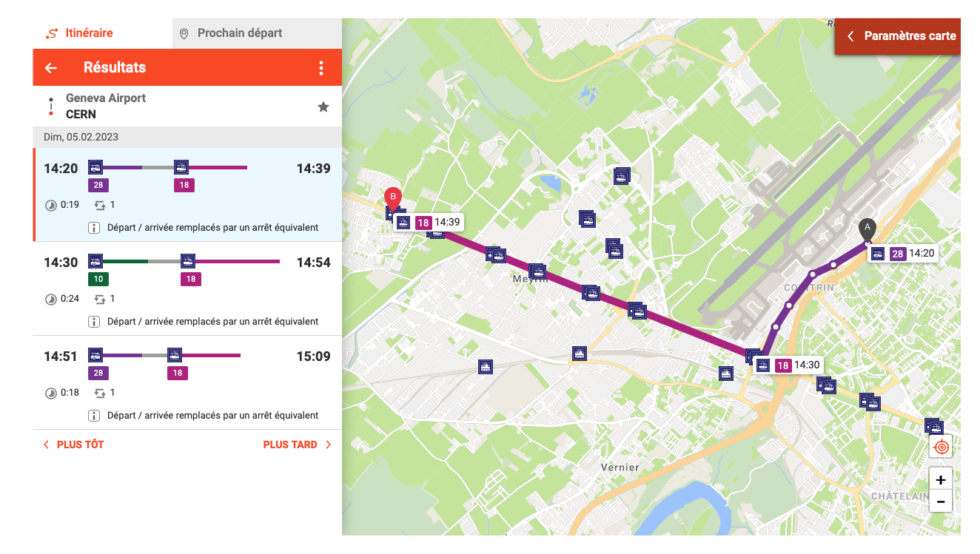Viewport: 980px width, 554px height.
Task: Mark Geneva Airport–CERN route as favorite
Action: (x=323, y=107)
